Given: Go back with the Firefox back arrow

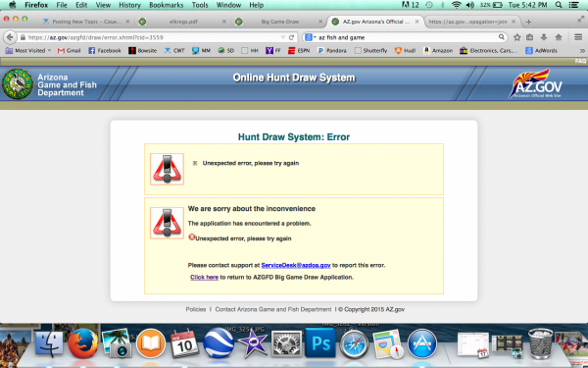Looking at the screenshot, I should click(10, 37).
